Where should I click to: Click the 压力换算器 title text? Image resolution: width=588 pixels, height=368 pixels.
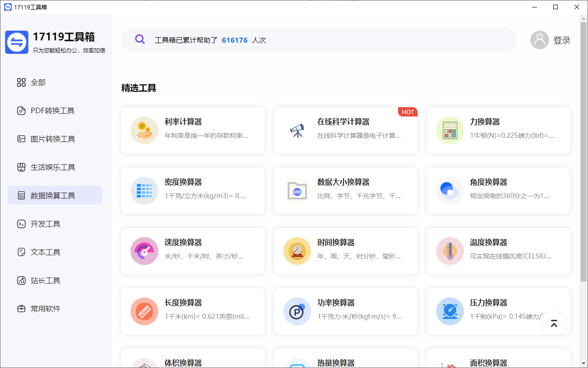[x=489, y=303]
